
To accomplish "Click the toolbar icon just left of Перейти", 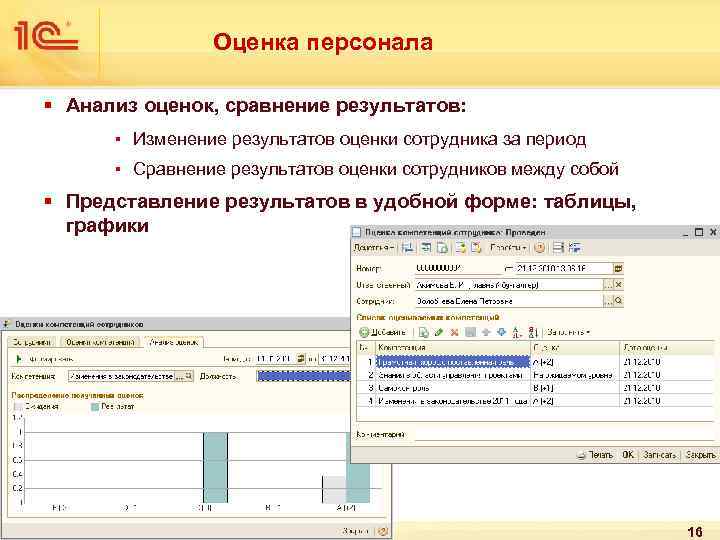I will [476, 248].
